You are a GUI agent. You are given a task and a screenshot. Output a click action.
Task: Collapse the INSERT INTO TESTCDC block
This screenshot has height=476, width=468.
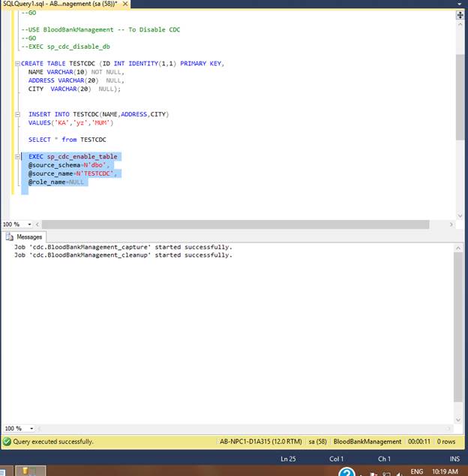(x=17, y=114)
